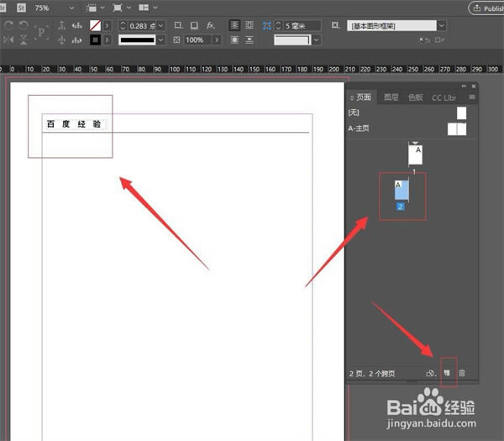The height and width of the screenshot is (441, 504).
Task: Click the opacity icon
Action: pos(176,39)
